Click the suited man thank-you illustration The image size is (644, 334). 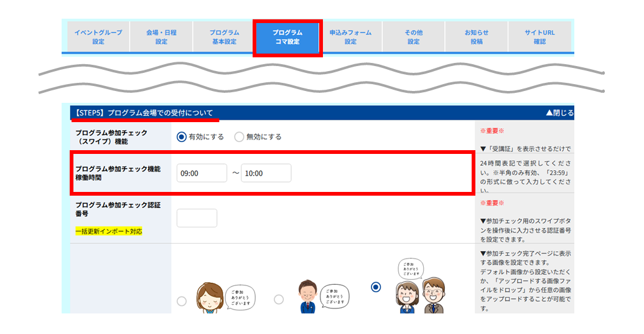(323, 297)
